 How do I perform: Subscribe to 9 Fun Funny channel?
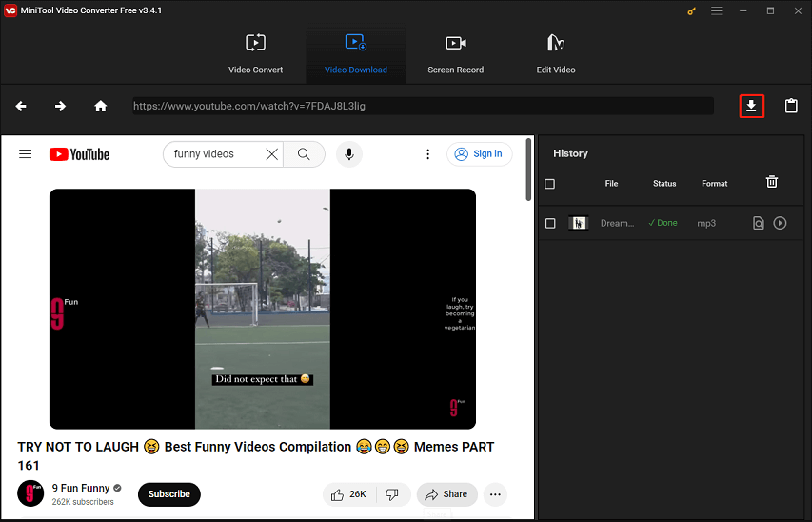[x=168, y=494]
